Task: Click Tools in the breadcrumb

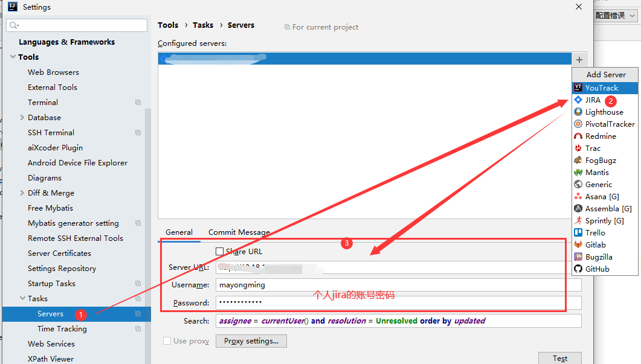Action: coord(168,25)
